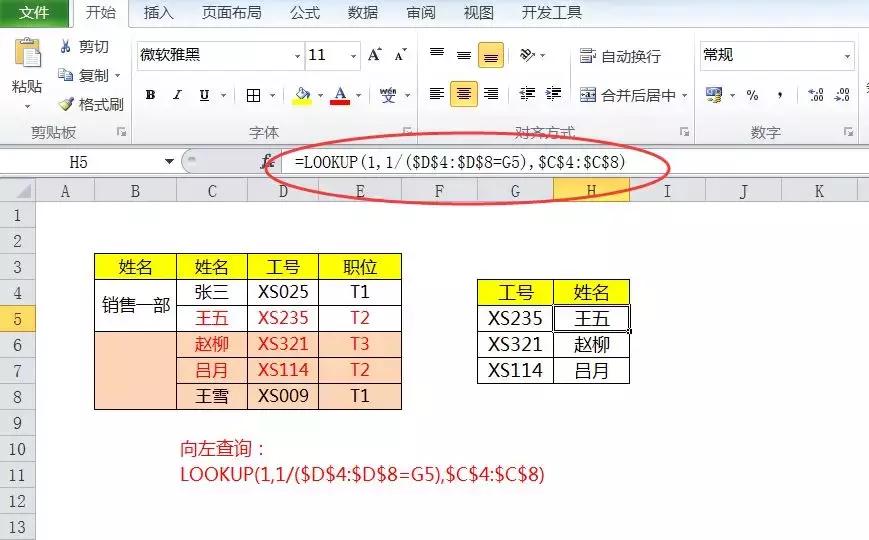Switch to the 数据 tab
Viewport: 869px width, 540px height.
(363, 12)
